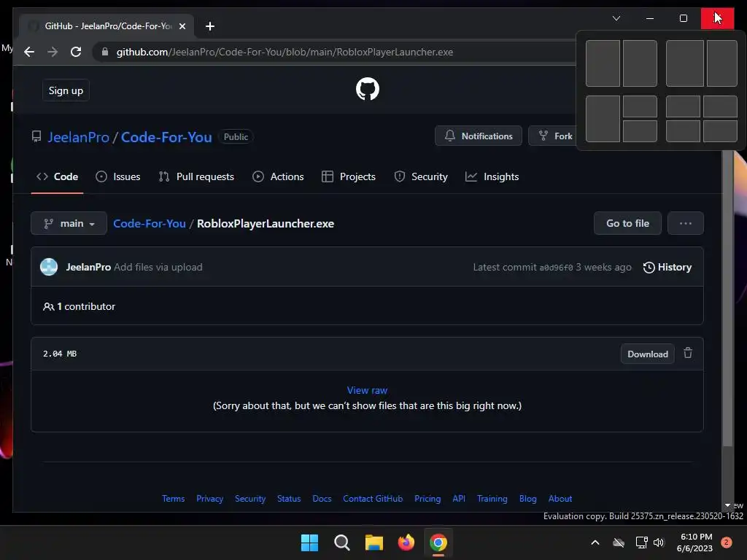The height and width of the screenshot is (560, 747).
Task: Select the four-quadrant snap layout top-left zone
Action: 683,106
